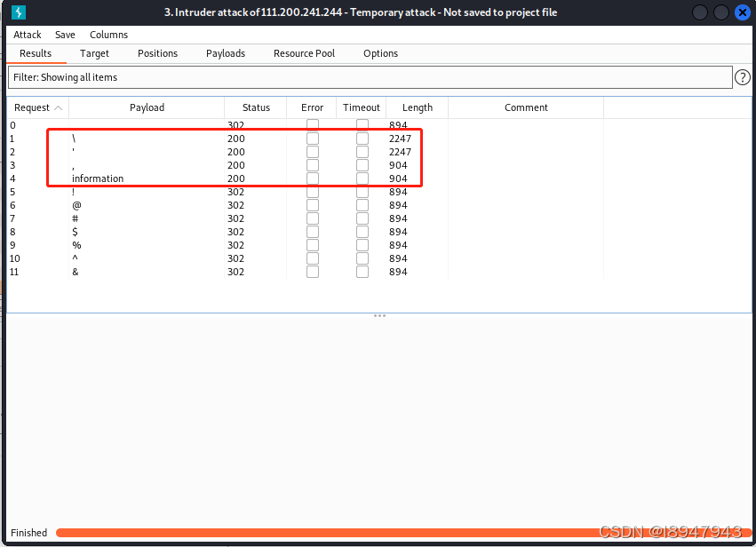This screenshot has height=547, width=756.
Task: Sort by the Length column header
Action: pos(417,107)
